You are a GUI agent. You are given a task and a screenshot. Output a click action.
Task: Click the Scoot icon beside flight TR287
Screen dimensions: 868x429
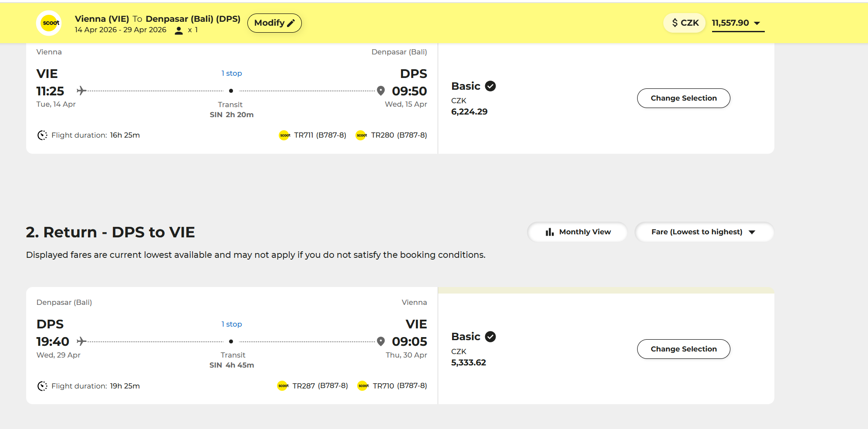[x=283, y=386]
